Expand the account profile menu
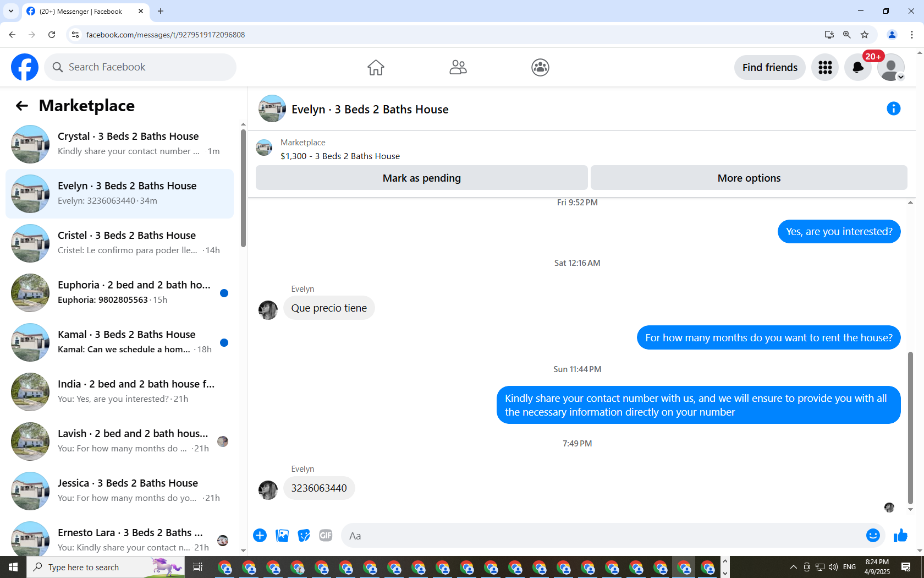Image resolution: width=924 pixels, height=578 pixels. (891, 67)
